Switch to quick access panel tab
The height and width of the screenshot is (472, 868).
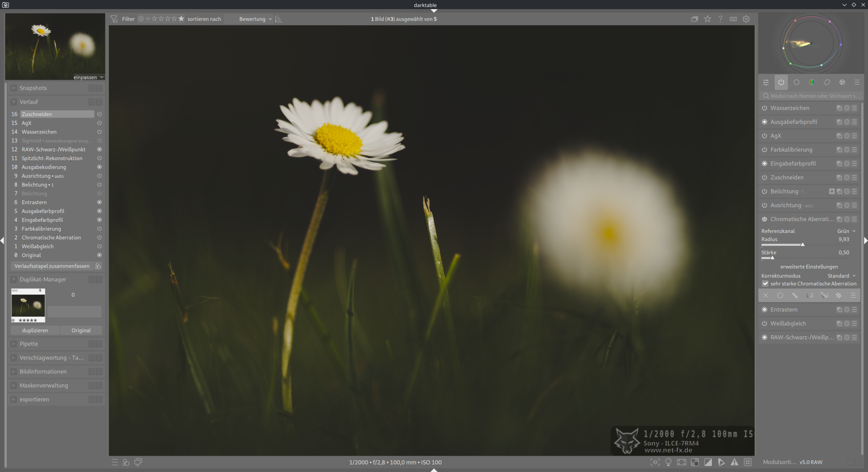pos(766,82)
